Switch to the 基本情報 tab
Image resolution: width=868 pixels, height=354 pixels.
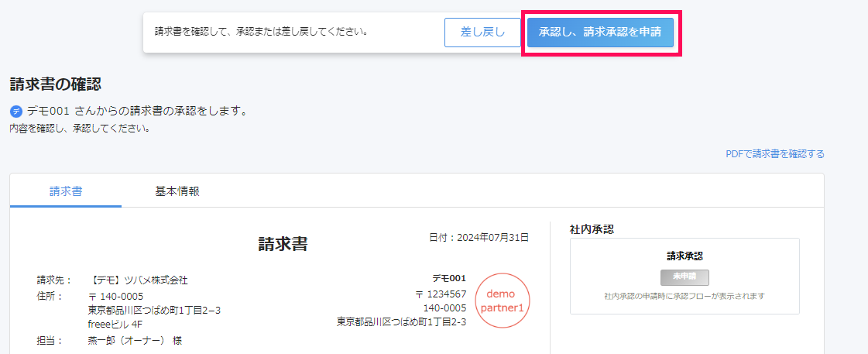tap(177, 191)
